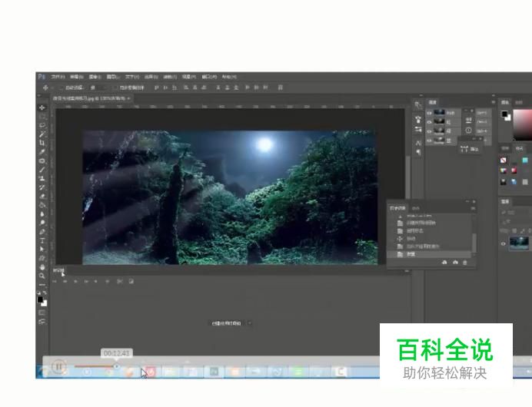Viewport: 532px width, 407px height.
Task: Expand the arrow beside Create Video Timeline button
Action: point(249,324)
